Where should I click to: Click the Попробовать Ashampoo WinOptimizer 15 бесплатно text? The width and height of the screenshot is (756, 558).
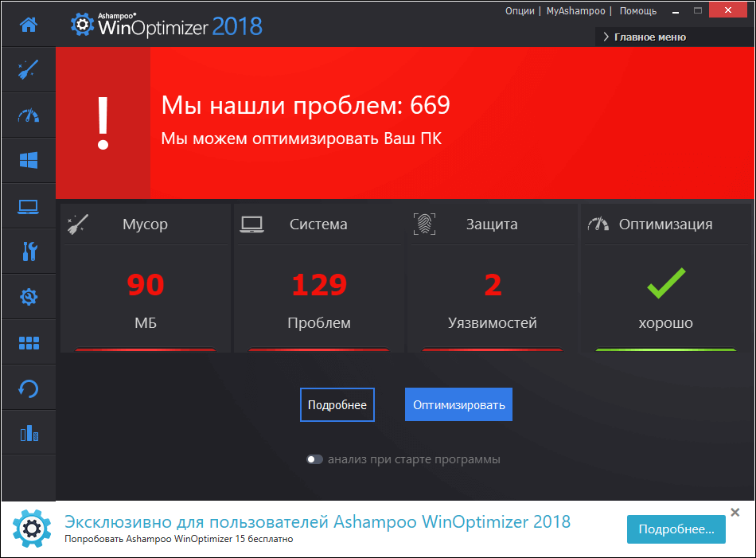click(179, 539)
